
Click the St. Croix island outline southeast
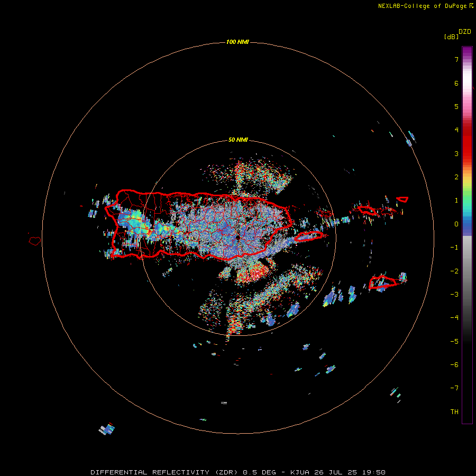tap(382, 282)
